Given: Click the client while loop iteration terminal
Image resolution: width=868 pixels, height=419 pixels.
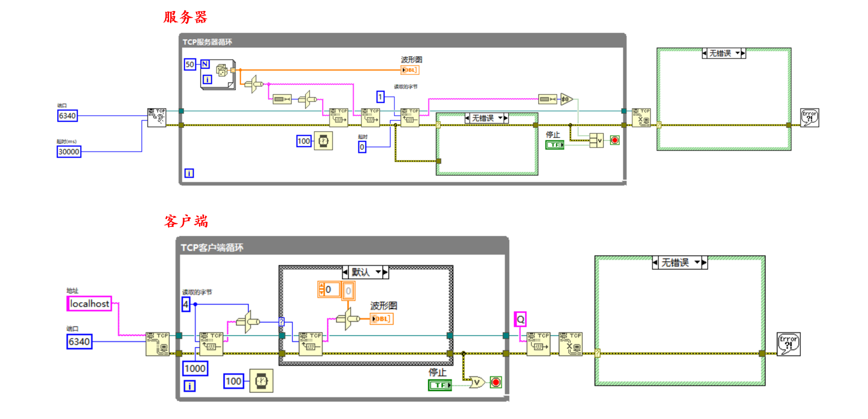Looking at the screenshot, I should tap(190, 386).
